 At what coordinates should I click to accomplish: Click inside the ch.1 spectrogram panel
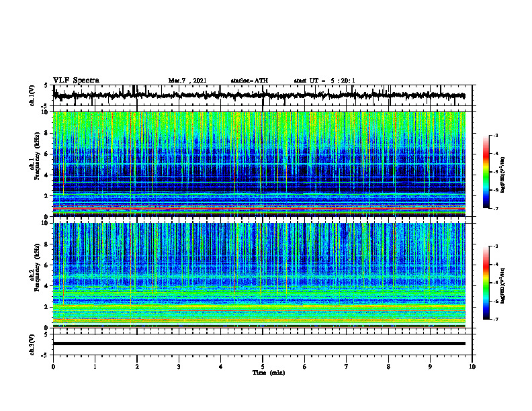259,164
